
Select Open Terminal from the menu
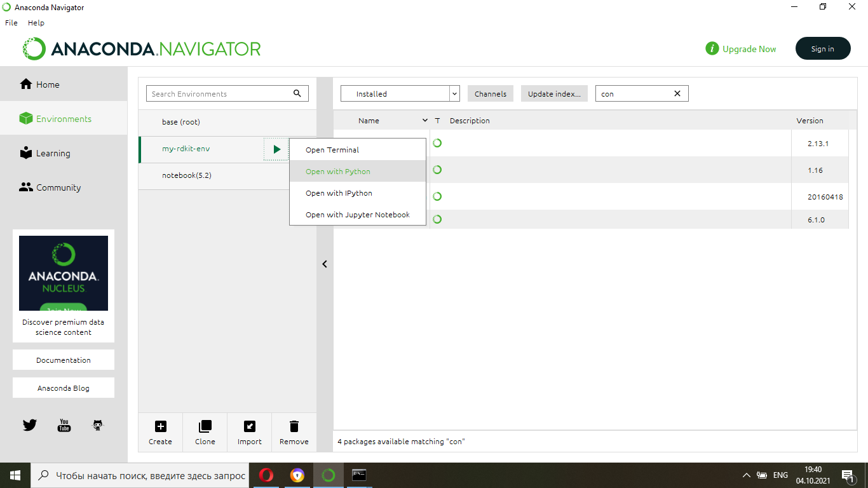[x=358, y=150]
